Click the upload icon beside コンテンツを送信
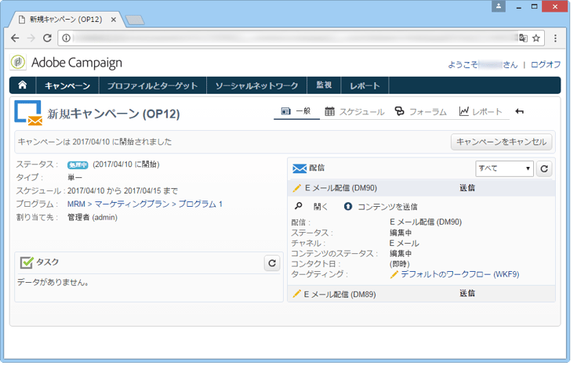 click(348, 206)
